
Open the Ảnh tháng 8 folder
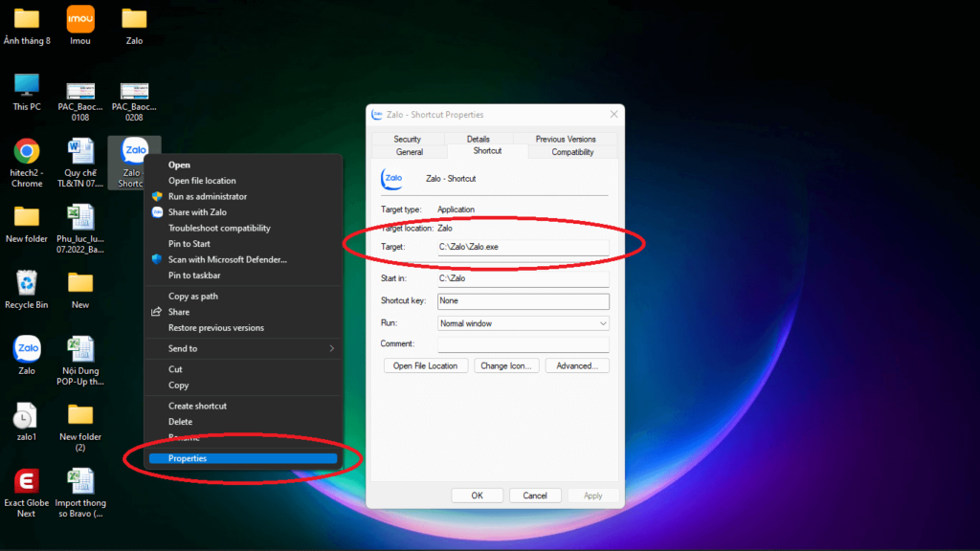27,19
